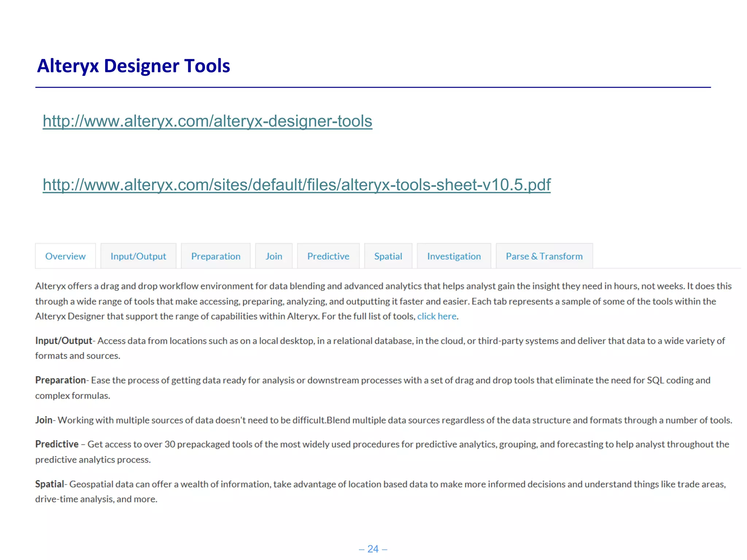
Task: View the Parse & Transform tab
Action: 544,256
